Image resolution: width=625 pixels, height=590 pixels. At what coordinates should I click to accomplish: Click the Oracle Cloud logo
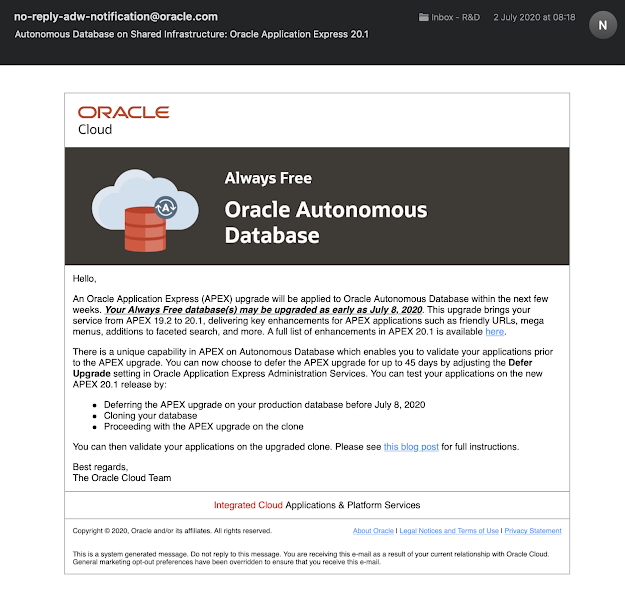[x=124, y=120]
